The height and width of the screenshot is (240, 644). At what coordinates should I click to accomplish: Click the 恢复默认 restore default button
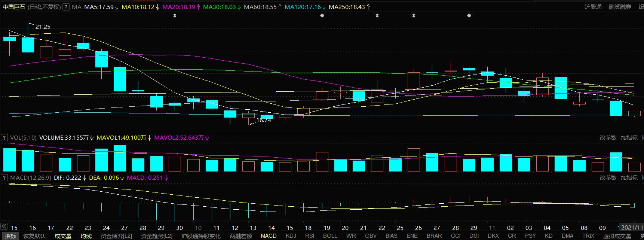tap(34, 236)
